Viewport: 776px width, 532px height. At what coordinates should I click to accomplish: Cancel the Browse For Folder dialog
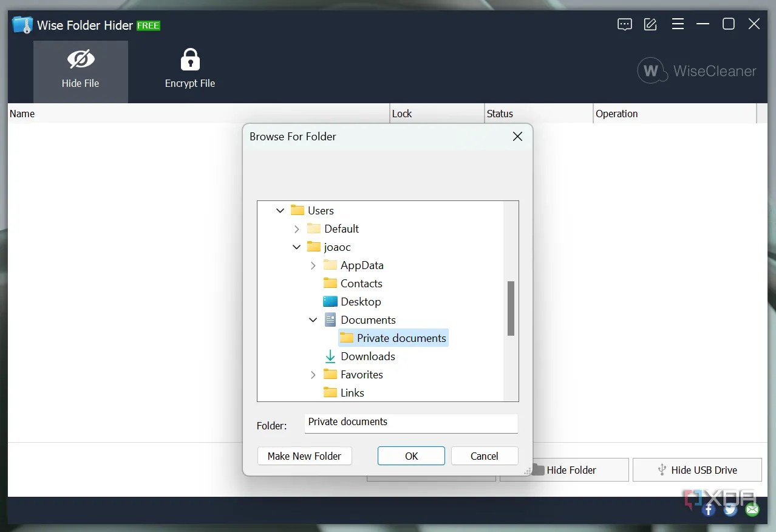pos(484,455)
